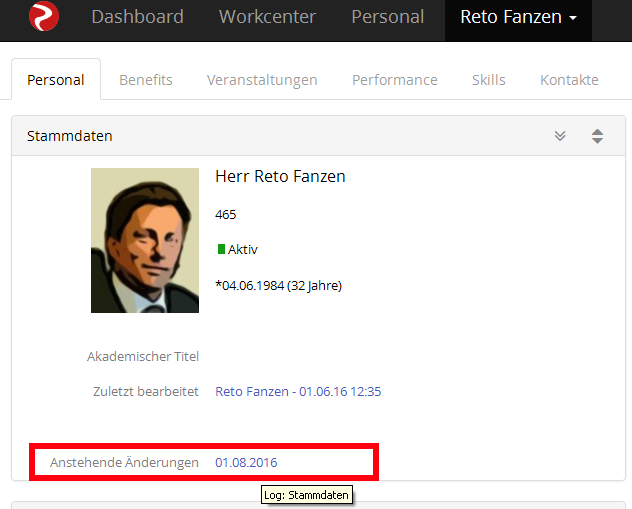Click the name Herr Reto Fanzen
Viewport: 632px width, 509px height.
(x=281, y=177)
